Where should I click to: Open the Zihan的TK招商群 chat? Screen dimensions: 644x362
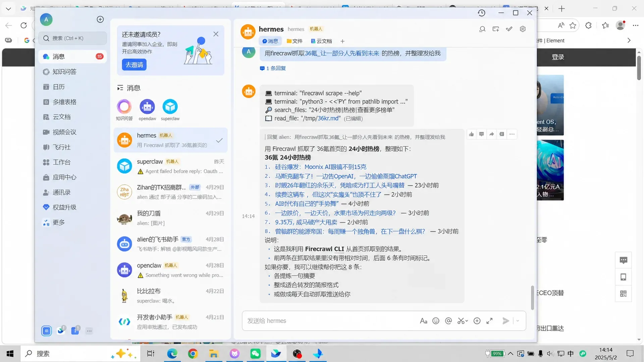tap(170, 192)
